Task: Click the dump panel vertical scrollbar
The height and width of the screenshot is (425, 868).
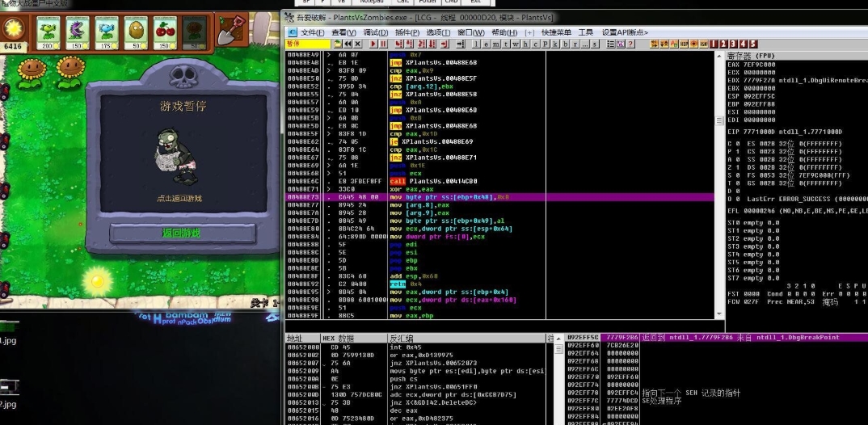Action: [x=553, y=380]
